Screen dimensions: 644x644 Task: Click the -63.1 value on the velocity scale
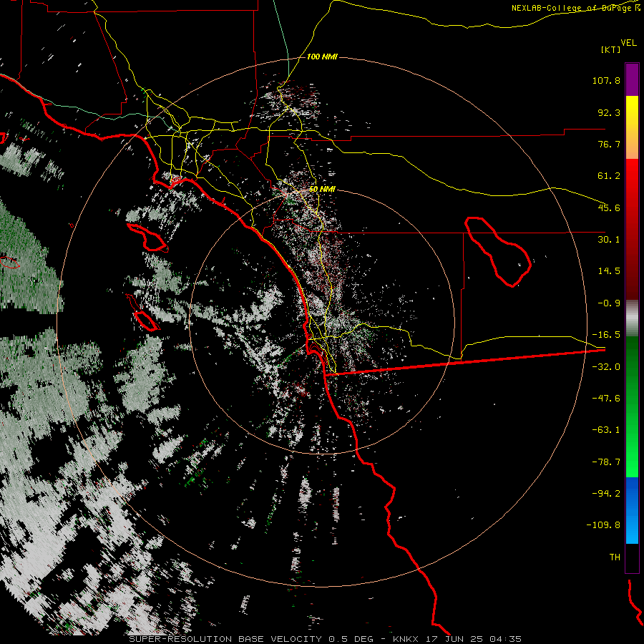tap(606, 430)
